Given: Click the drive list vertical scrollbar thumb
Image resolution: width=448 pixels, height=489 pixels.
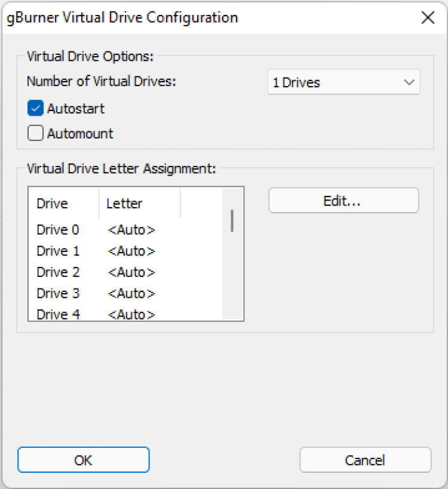Looking at the screenshot, I should 232,220.
